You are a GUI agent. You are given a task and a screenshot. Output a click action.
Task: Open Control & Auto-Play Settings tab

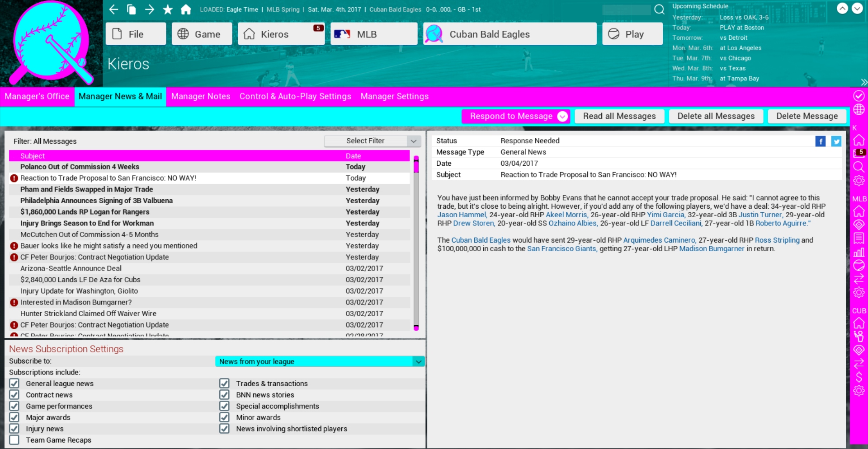click(295, 96)
